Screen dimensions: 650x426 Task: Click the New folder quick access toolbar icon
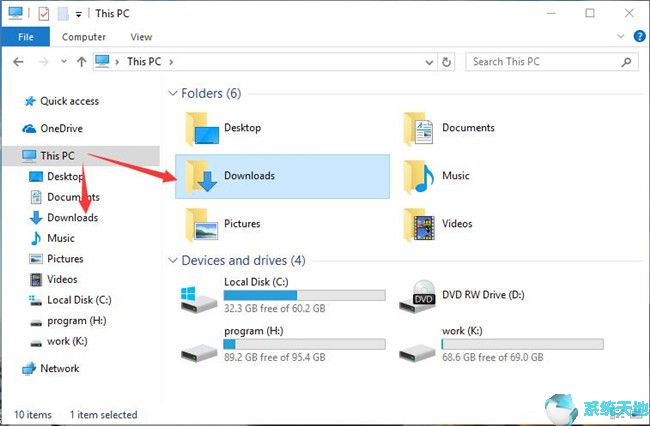tap(63, 14)
